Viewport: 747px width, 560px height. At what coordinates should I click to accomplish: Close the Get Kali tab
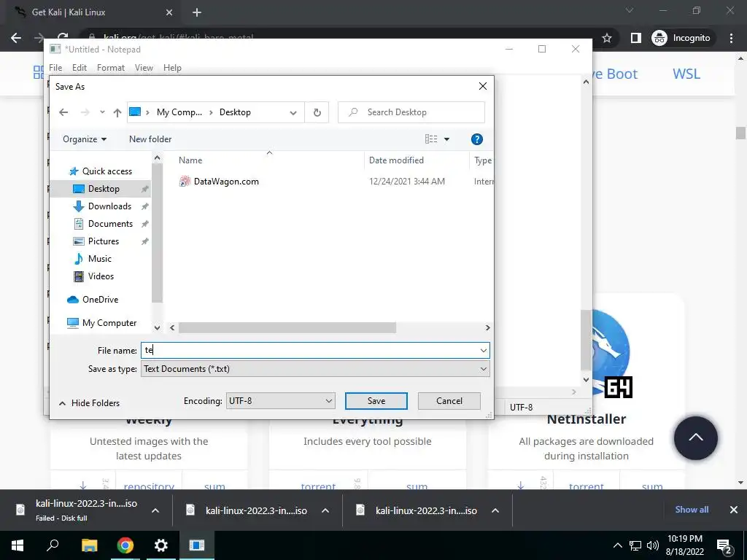169,12
